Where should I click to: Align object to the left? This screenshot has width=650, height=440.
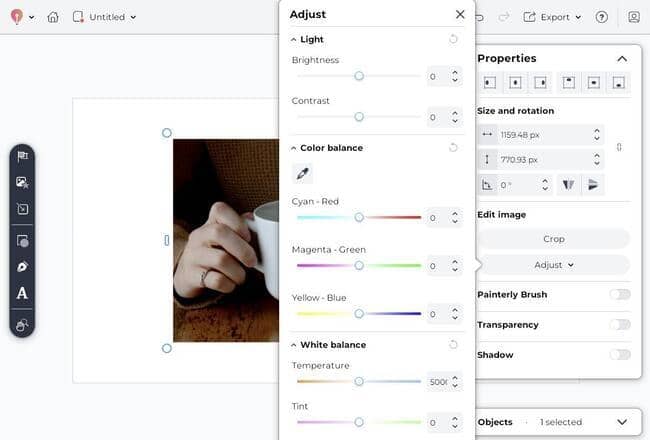tap(490, 83)
